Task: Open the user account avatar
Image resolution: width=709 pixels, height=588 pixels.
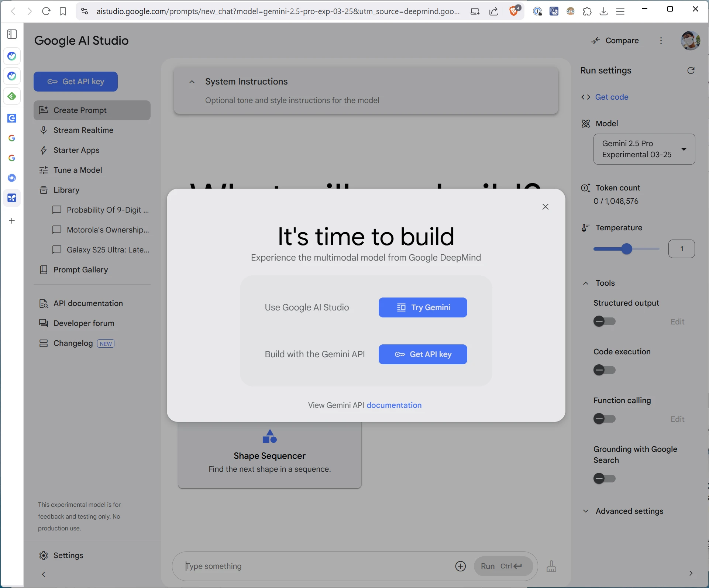Action: [x=691, y=41]
